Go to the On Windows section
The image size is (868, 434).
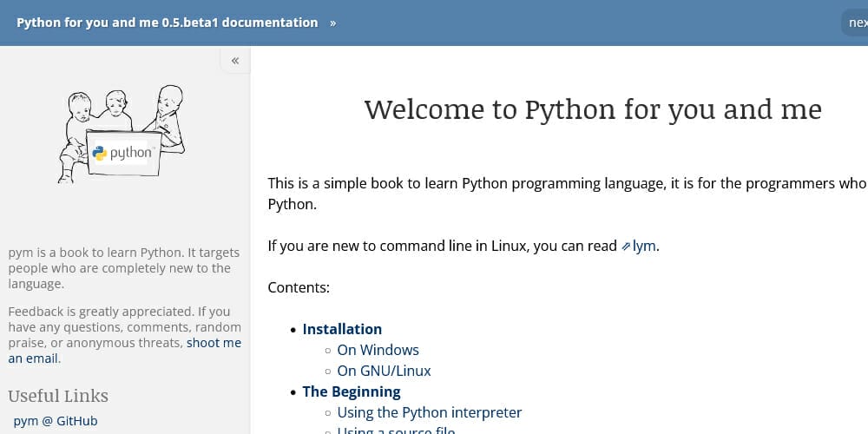point(378,350)
